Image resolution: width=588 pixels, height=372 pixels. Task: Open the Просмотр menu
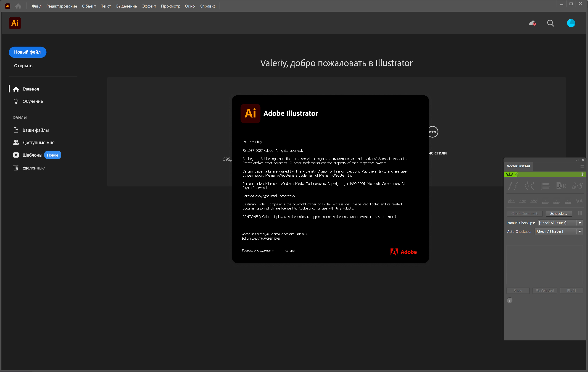[170, 6]
